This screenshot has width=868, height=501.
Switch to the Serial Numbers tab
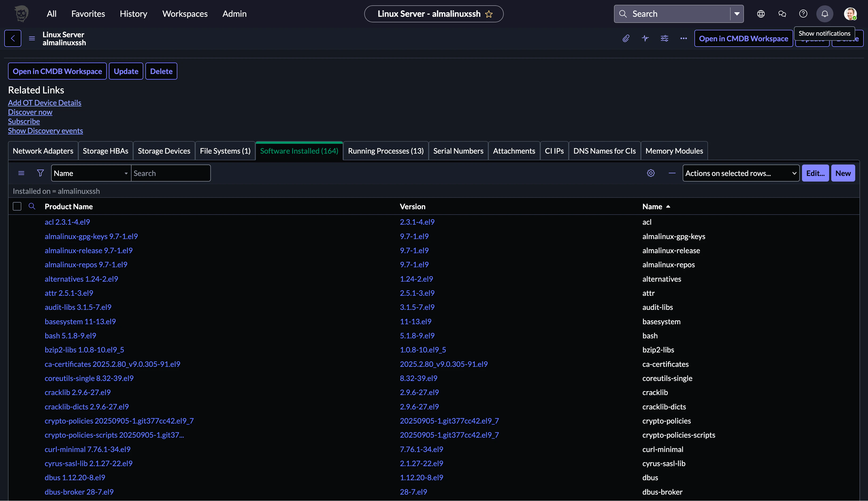point(458,151)
